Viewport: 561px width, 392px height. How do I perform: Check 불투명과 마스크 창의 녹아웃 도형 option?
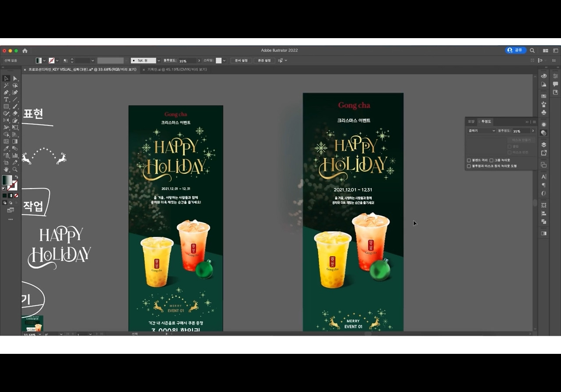tap(469, 166)
